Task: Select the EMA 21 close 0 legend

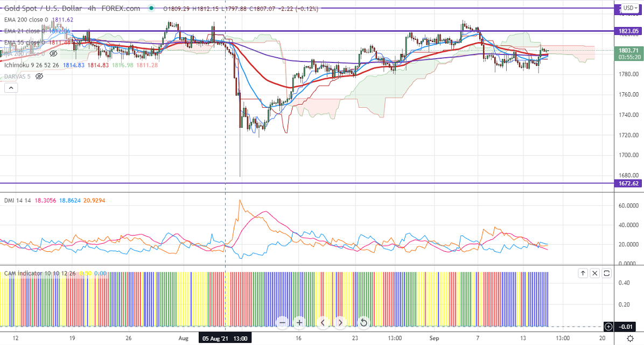Action: (25, 31)
